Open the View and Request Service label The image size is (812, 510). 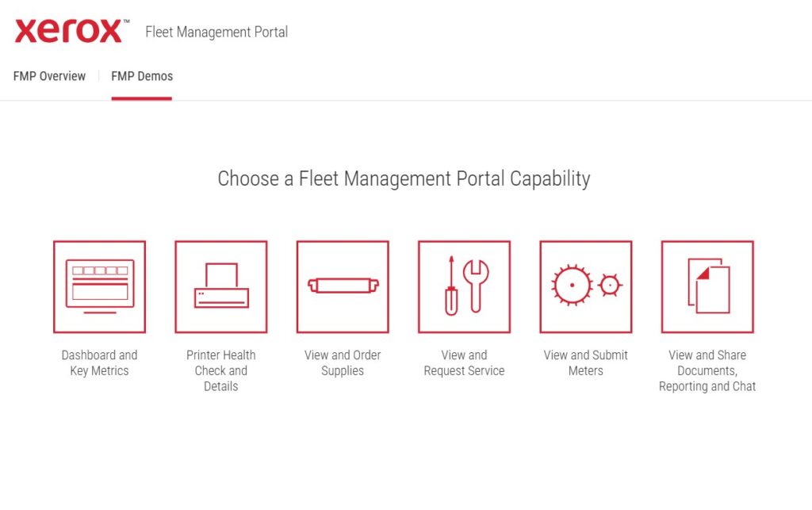click(465, 363)
